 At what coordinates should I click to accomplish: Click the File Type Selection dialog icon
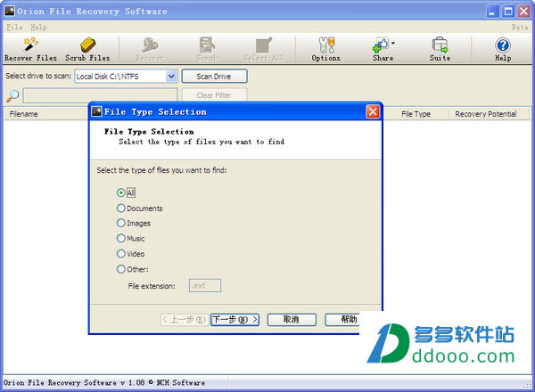[x=97, y=111]
